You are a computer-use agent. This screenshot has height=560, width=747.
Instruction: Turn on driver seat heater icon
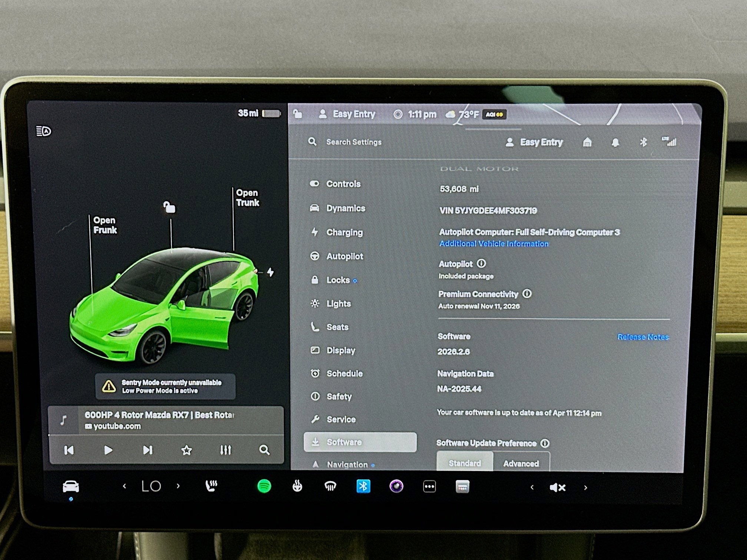[x=212, y=486]
